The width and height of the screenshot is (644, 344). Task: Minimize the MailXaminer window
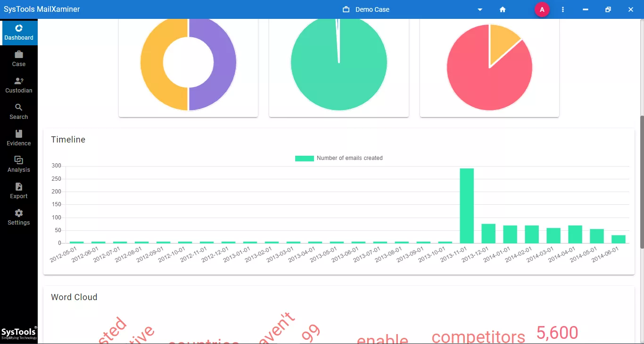click(586, 9)
